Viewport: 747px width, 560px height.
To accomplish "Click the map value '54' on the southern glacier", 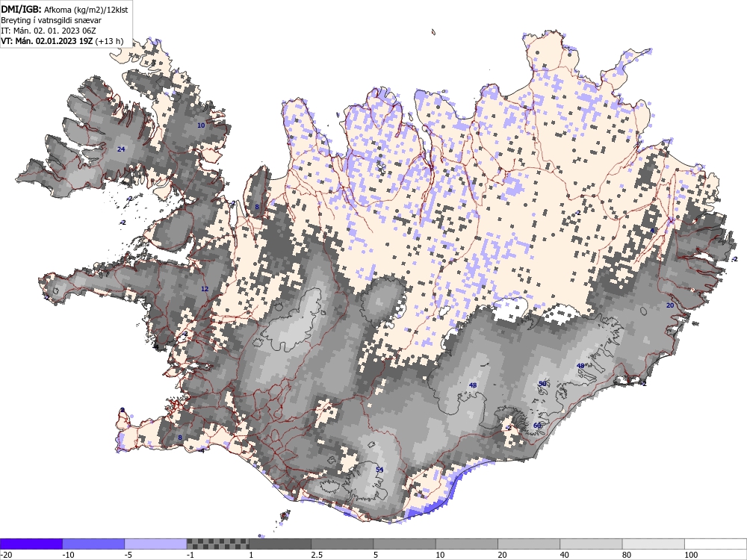I will tap(379, 470).
